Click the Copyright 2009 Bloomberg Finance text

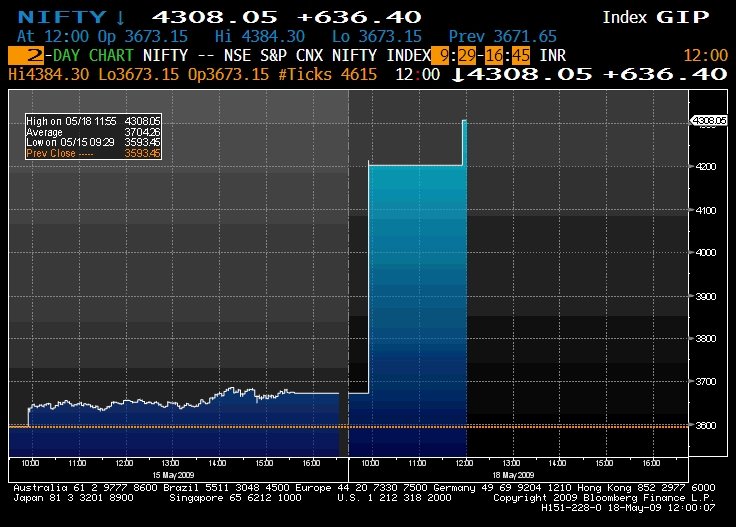pyautogui.click(x=604, y=497)
